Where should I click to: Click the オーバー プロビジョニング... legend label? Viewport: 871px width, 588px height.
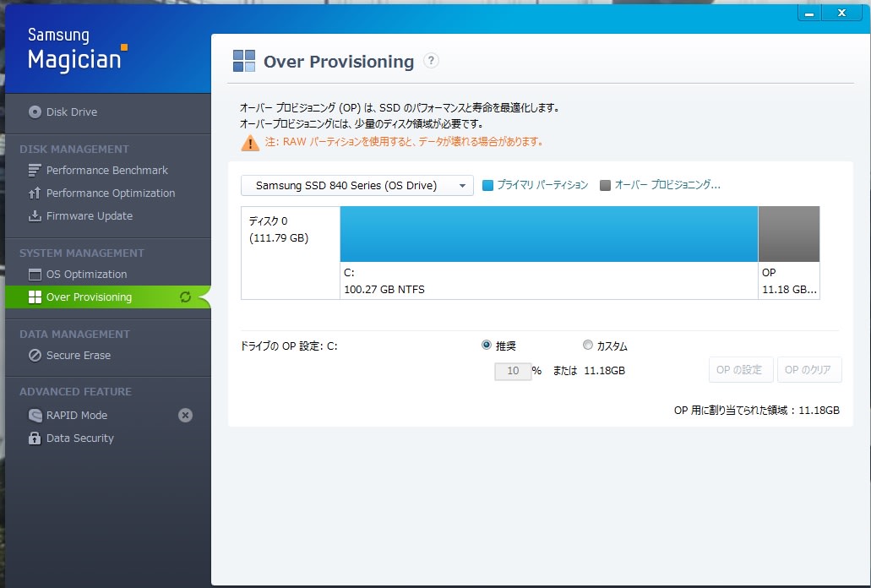[667, 185]
